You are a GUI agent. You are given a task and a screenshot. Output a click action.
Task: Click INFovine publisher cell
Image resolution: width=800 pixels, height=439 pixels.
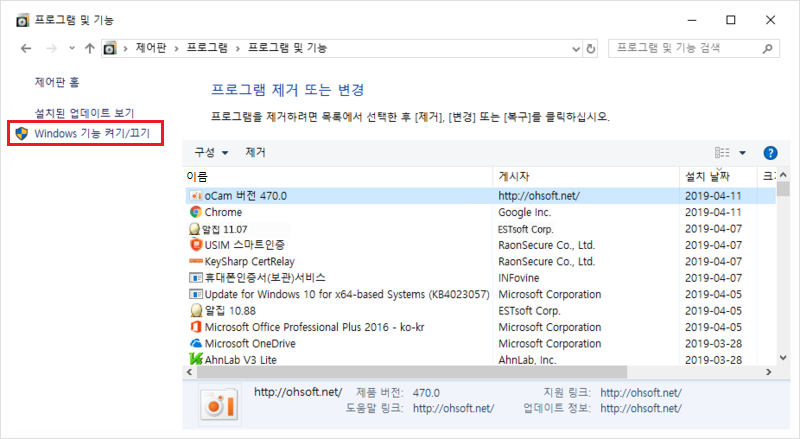[518, 278]
